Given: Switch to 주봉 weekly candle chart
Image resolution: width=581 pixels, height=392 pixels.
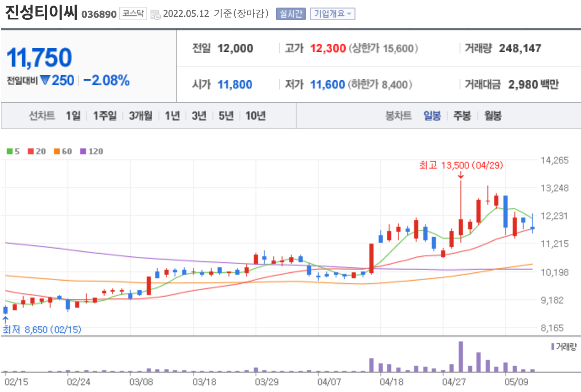Looking at the screenshot, I should 462,115.
